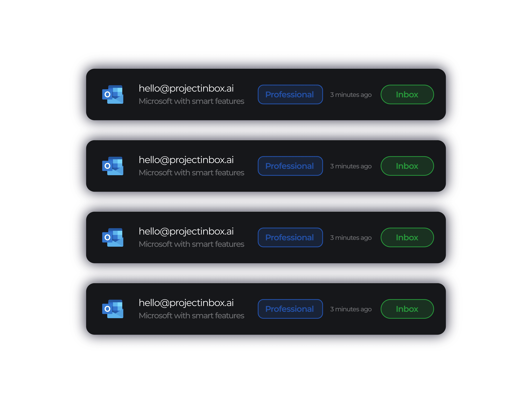Click hello@projectinbox.ai address in the second card

coord(186,160)
